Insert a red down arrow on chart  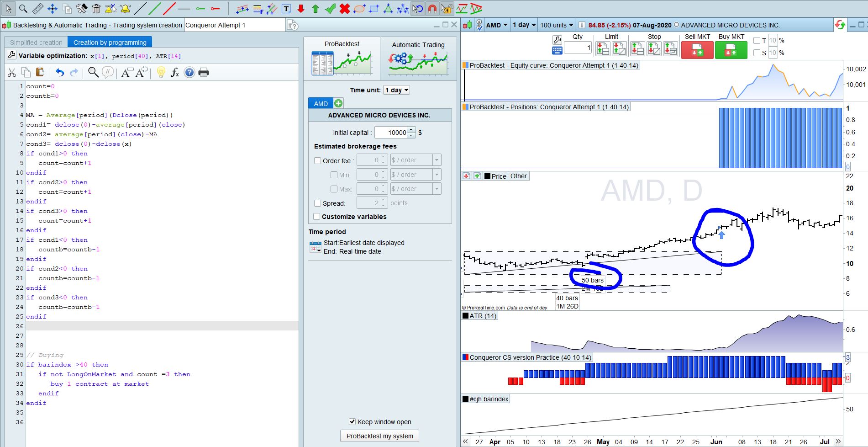click(x=301, y=8)
